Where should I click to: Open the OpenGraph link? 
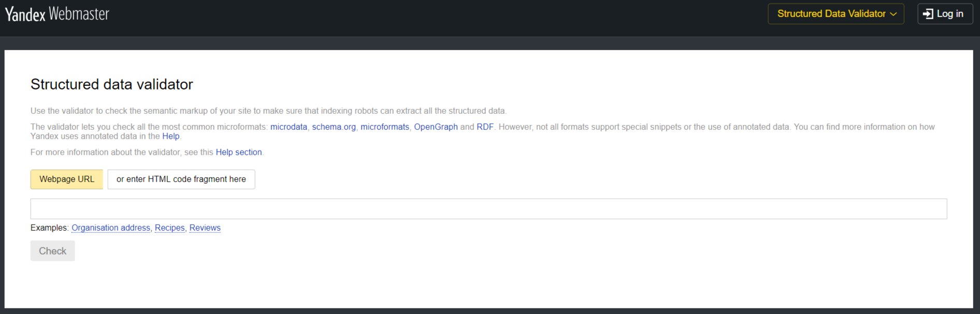436,127
